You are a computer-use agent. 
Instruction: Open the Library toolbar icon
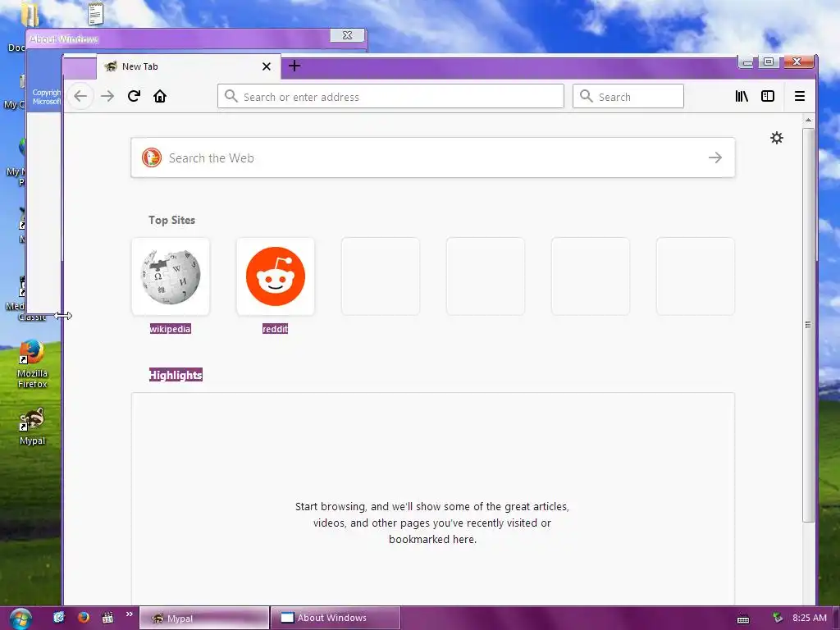742,97
